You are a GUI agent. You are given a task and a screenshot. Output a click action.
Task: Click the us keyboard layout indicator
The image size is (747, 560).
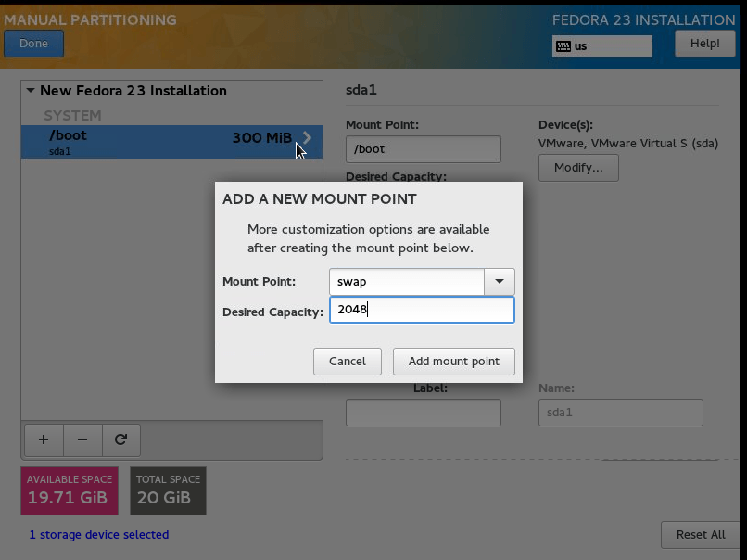click(x=602, y=46)
